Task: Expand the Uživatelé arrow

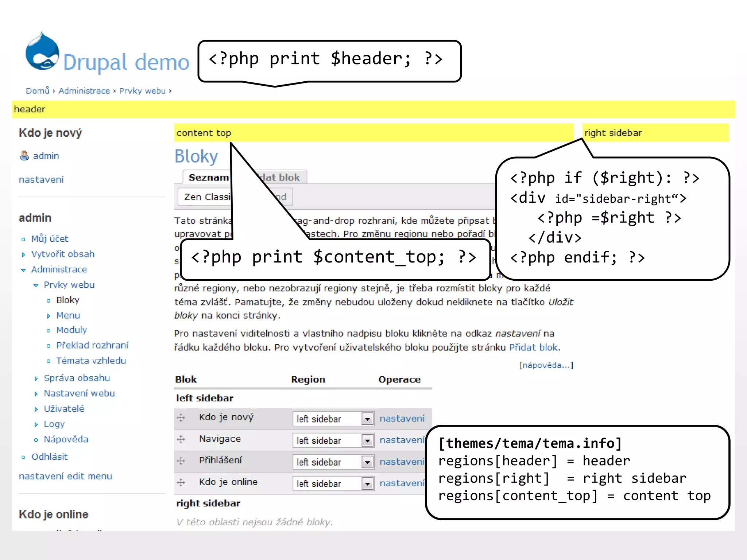Action: click(36, 409)
